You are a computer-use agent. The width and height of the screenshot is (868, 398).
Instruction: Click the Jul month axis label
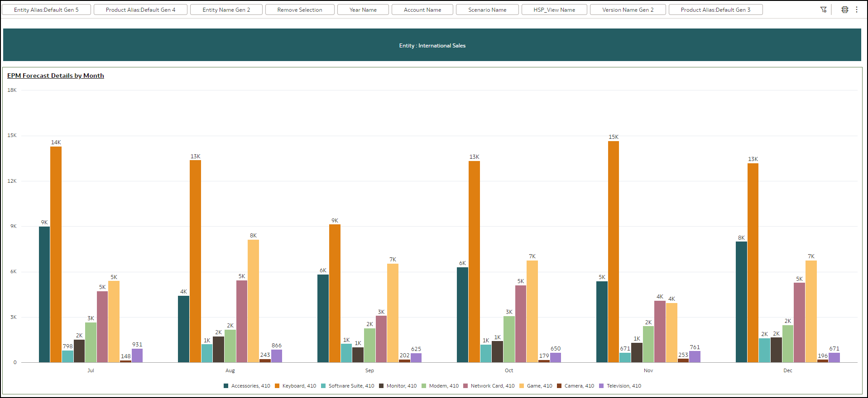tap(91, 370)
